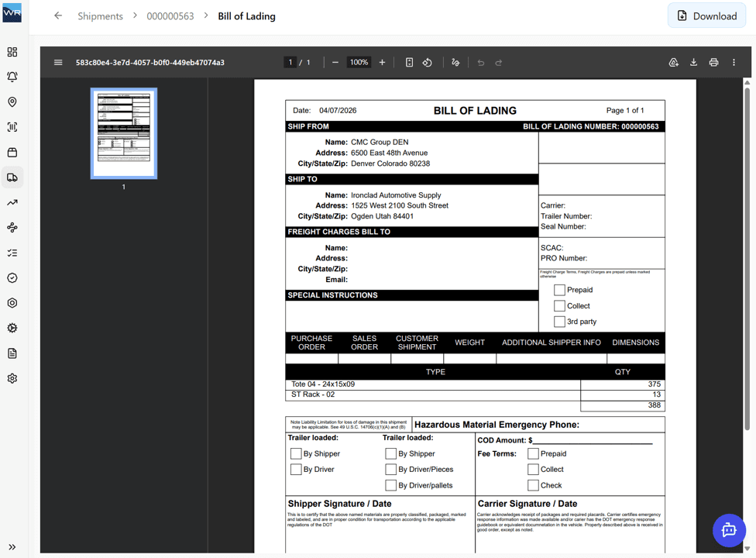This screenshot has width=756, height=558.
Task: Print the bill of lading via printer icon
Action: pos(713,62)
